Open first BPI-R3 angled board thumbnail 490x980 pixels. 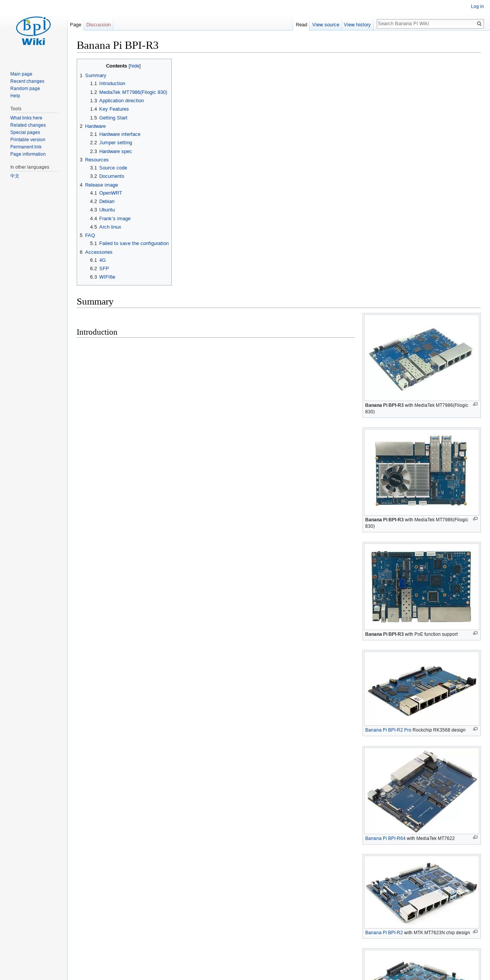[422, 358]
